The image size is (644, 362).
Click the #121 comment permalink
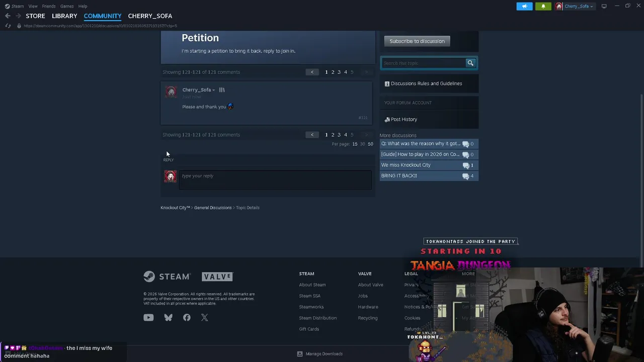click(363, 118)
